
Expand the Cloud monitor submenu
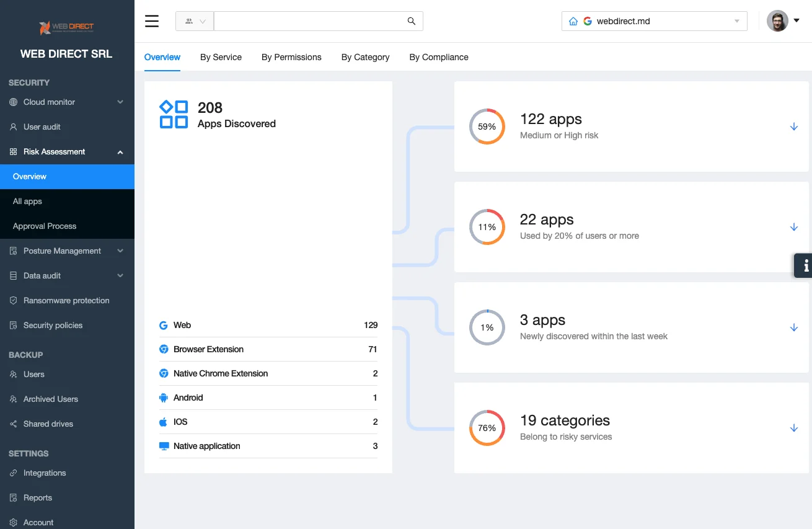(x=120, y=102)
